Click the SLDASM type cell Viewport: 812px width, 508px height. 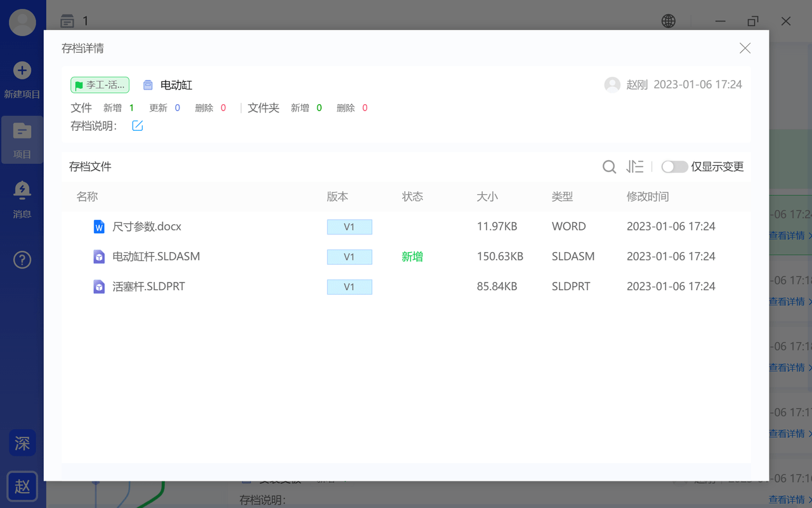click(573, 257)
